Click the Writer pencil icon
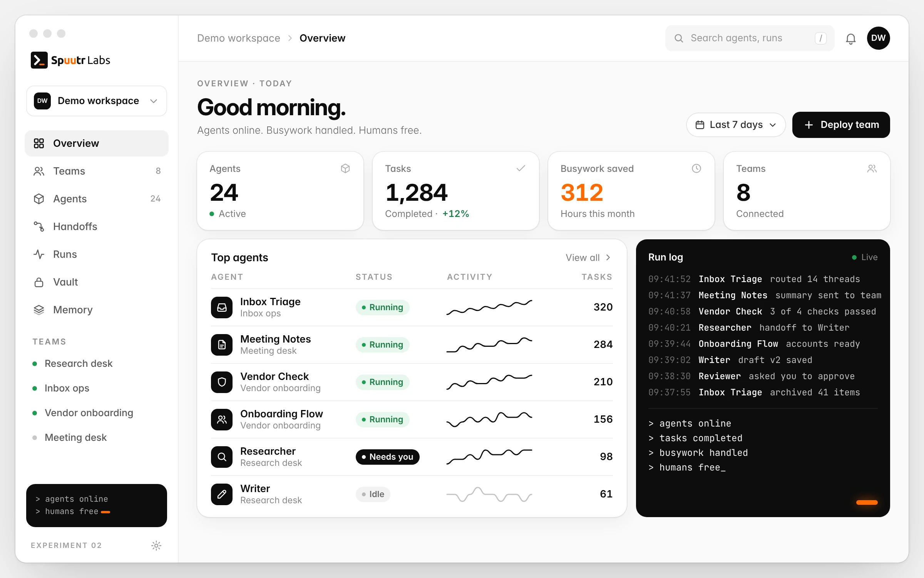The image size is (924, 578). (222, 494)
